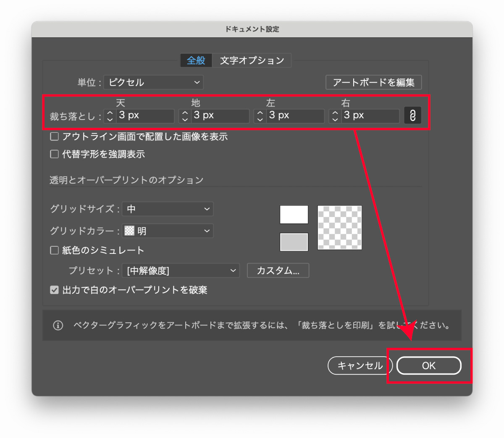The height and width of the screenshot is (438, 504).
Task: Open the 単位 ピクセル dropdown
Action: [x=154, y=82]
